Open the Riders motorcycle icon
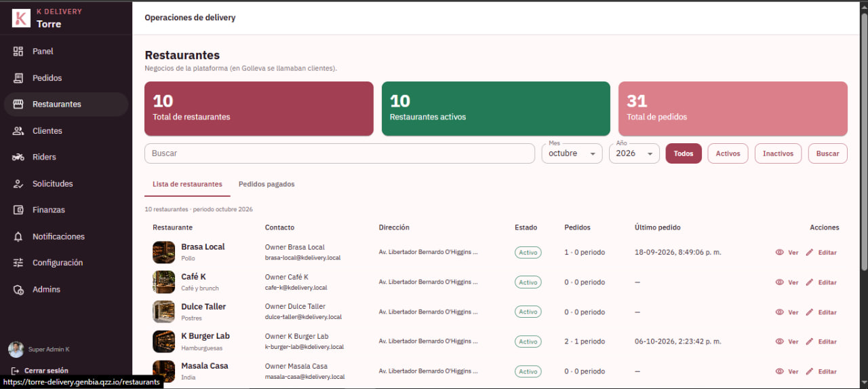 (18, 158)
